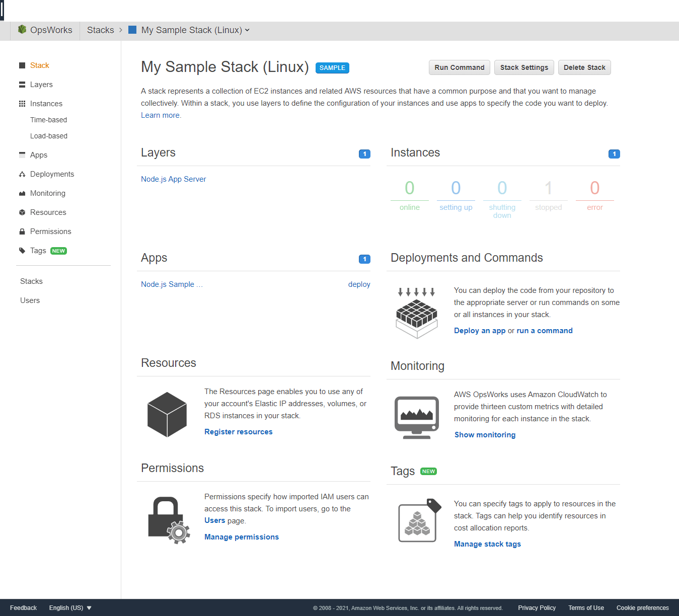The height and width of the screenshot is (616, 679).
Task: Click the Apps icon in sidebar
Action: click(22, 155)
